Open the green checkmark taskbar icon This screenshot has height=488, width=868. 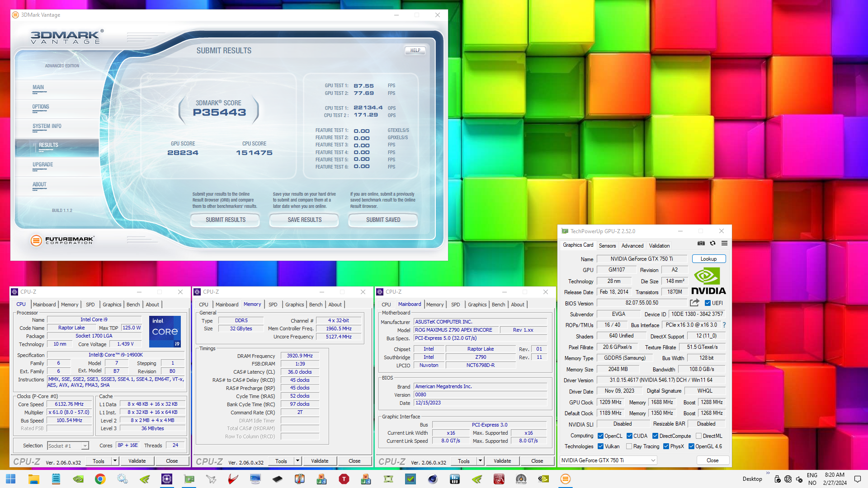(410, 479)
